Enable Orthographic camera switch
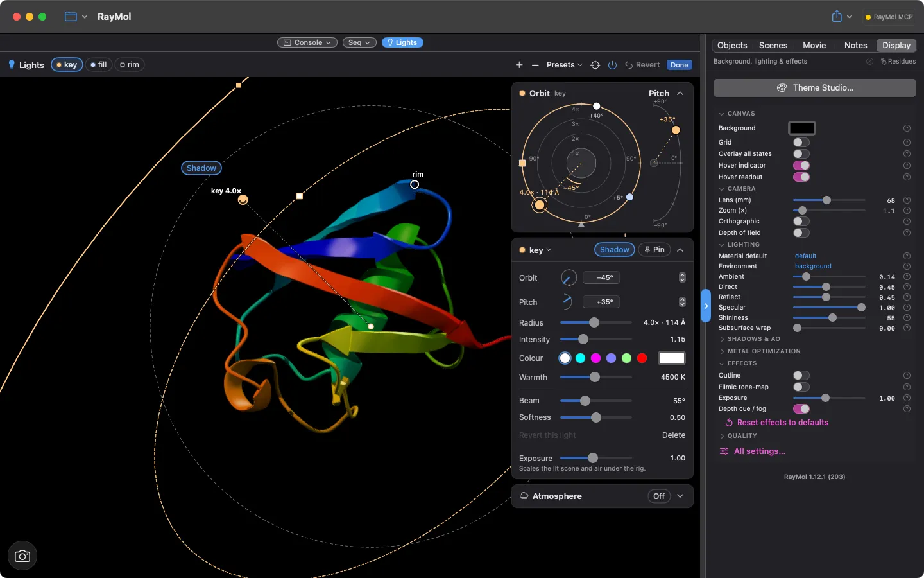 click(x=801, y=222)
